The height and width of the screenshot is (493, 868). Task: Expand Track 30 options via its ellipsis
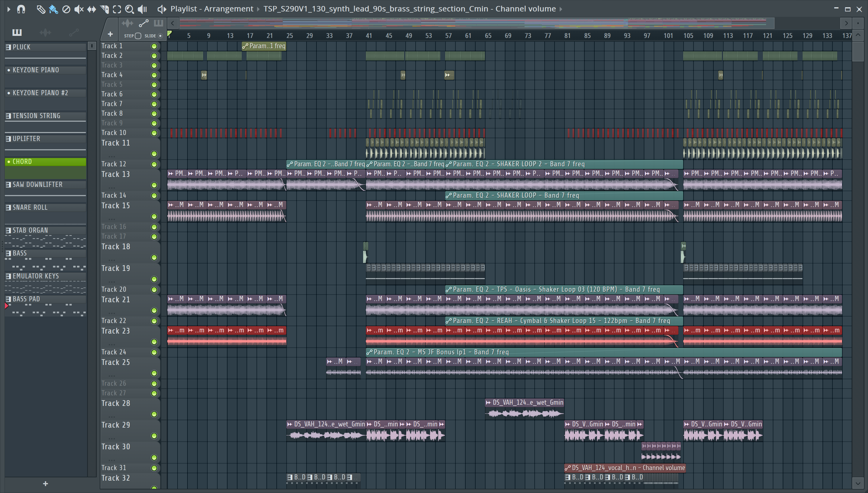(x=112, y=460)
